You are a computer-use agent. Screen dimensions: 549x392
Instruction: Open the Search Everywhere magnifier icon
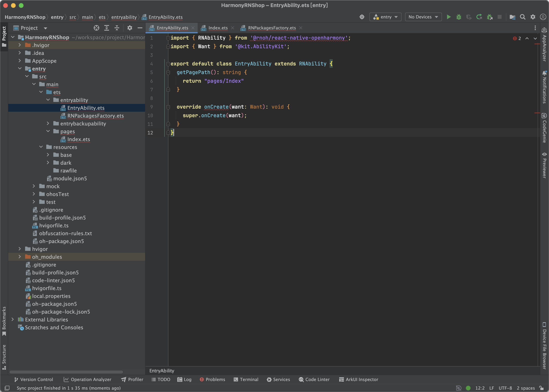pos(523,17)
